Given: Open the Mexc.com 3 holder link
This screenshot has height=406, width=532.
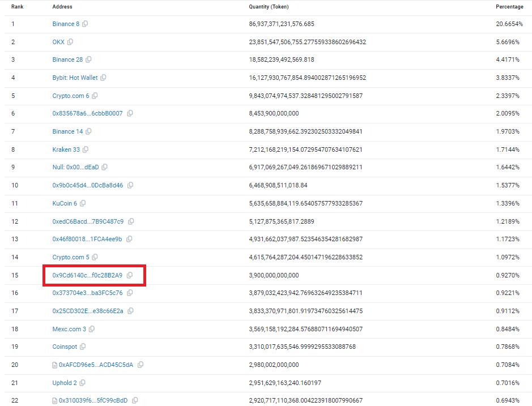Looking at the screenshot, I should 69,329.
